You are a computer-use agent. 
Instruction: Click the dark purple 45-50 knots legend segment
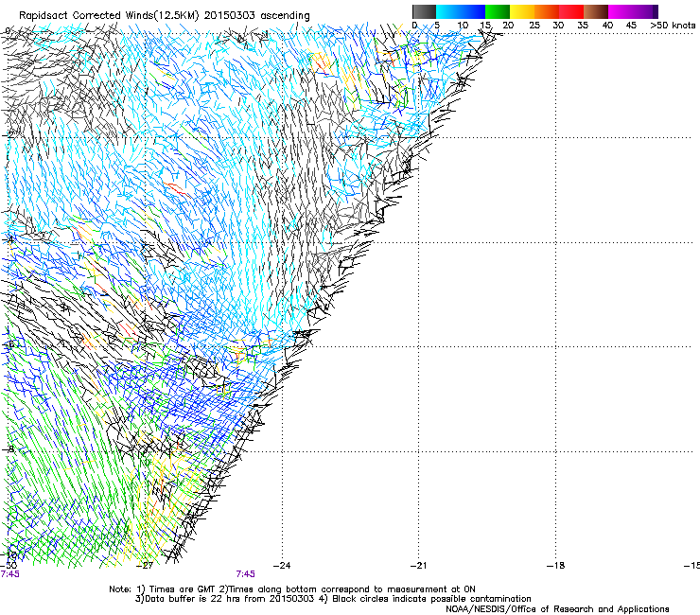pos(645,11)
